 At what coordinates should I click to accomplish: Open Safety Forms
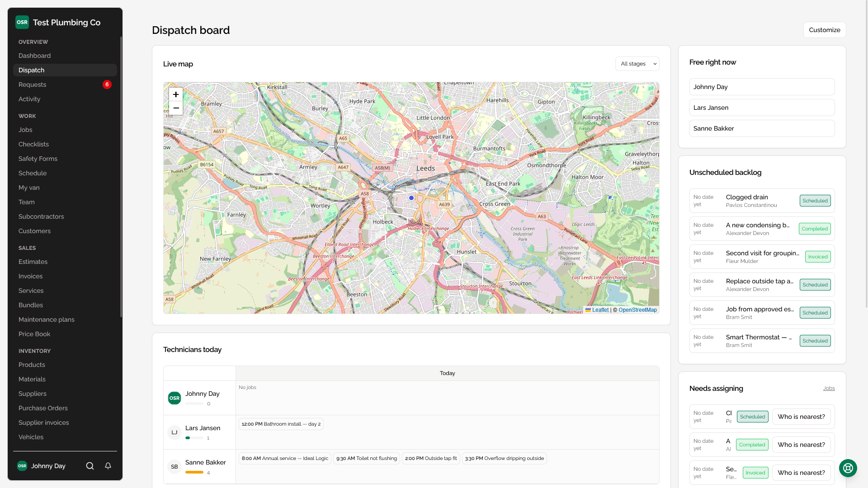coord(65,159)
